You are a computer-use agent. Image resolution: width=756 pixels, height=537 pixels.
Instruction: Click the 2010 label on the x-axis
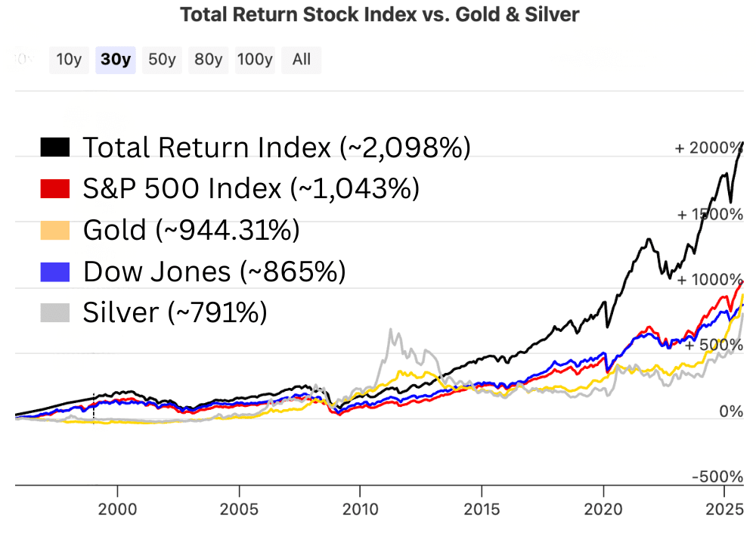[x=361, y=508]
